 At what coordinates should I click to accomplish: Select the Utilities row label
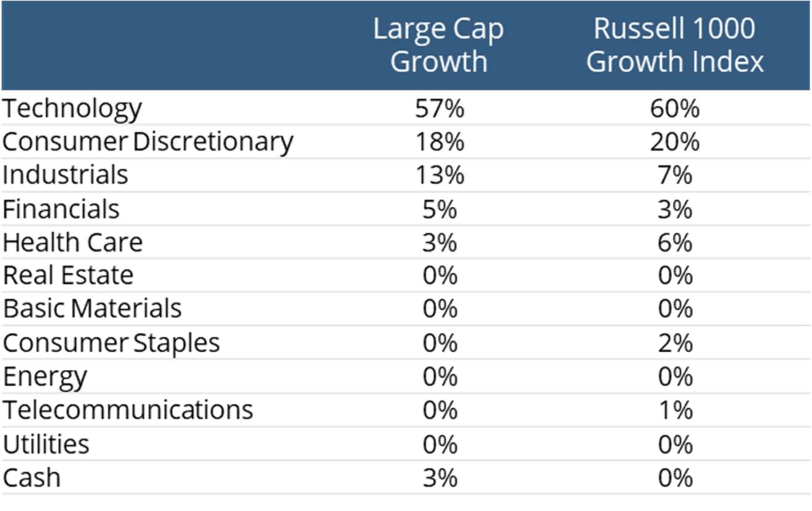click(46, 444)
